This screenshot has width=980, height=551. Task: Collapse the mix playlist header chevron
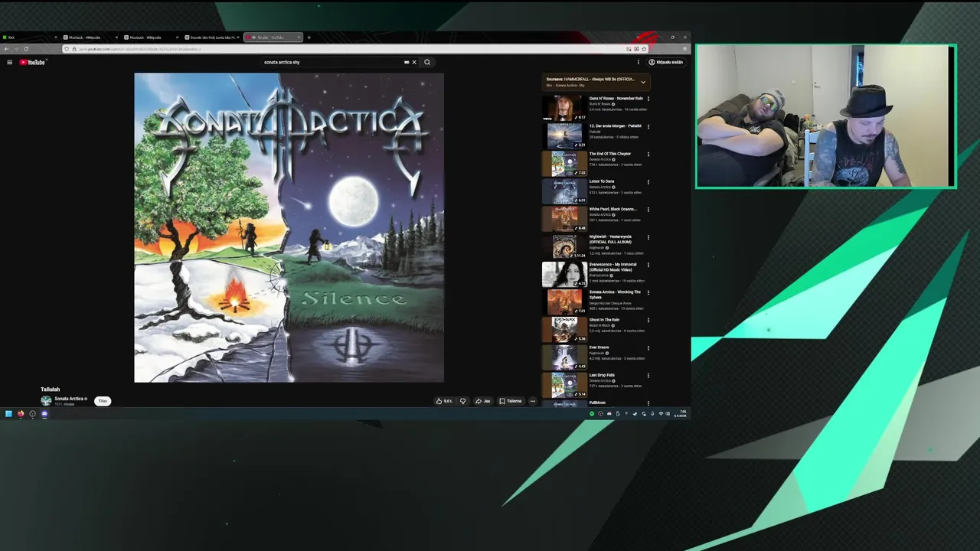(643, 82)
